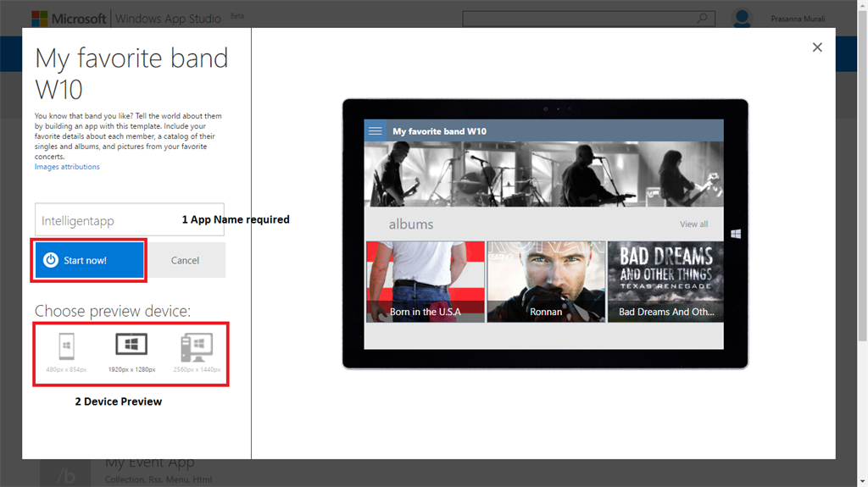Click the Microsoft logo in the header
Image resolution: width=868 pixels, height=487 pixels.
click(x=69, y=19)
